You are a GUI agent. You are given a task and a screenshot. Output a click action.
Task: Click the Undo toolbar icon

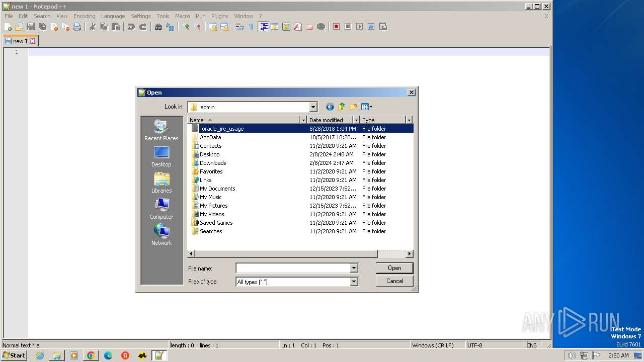click(x=131, y=27)
